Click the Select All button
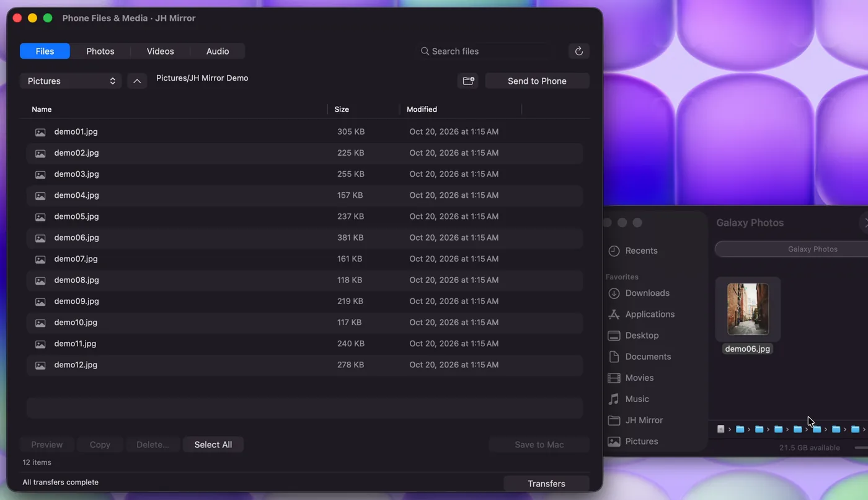This screenshot has height=500, width=868. tap(213, 445)
